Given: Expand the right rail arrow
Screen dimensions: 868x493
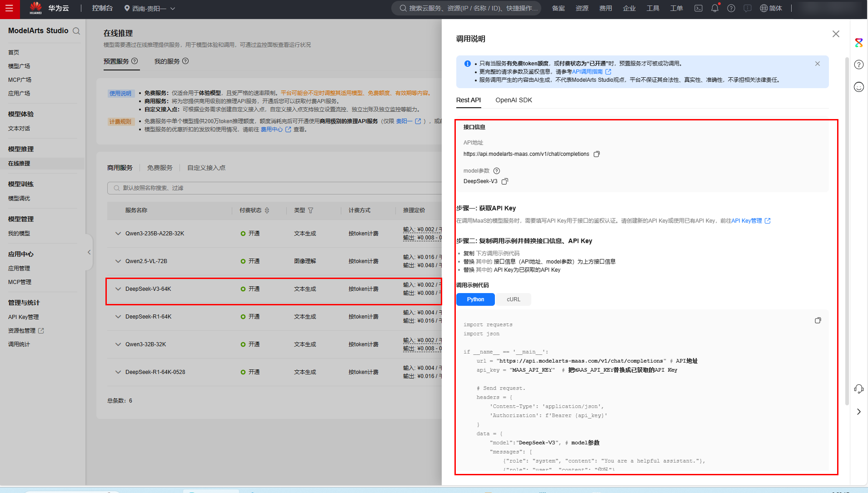Looking at the screenshot, I should click(x=858, y=412).
